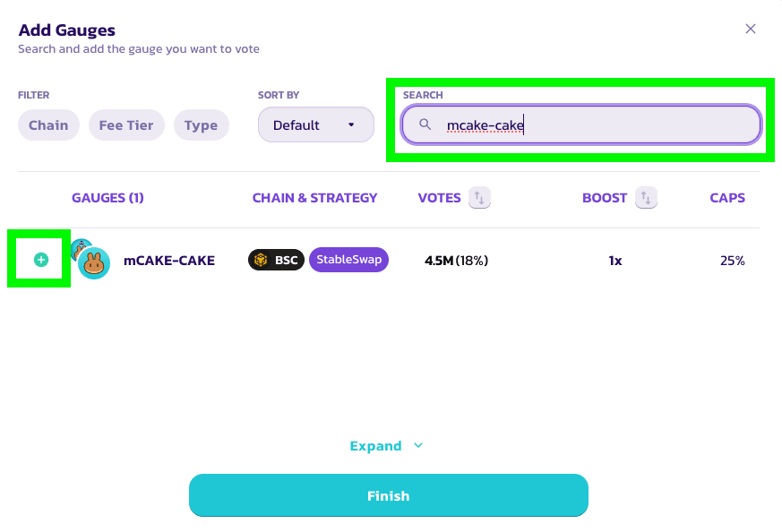782x532 pixels.
Task: Click the Caps column header
Action: pyautogui.click(x=727, y=198)
